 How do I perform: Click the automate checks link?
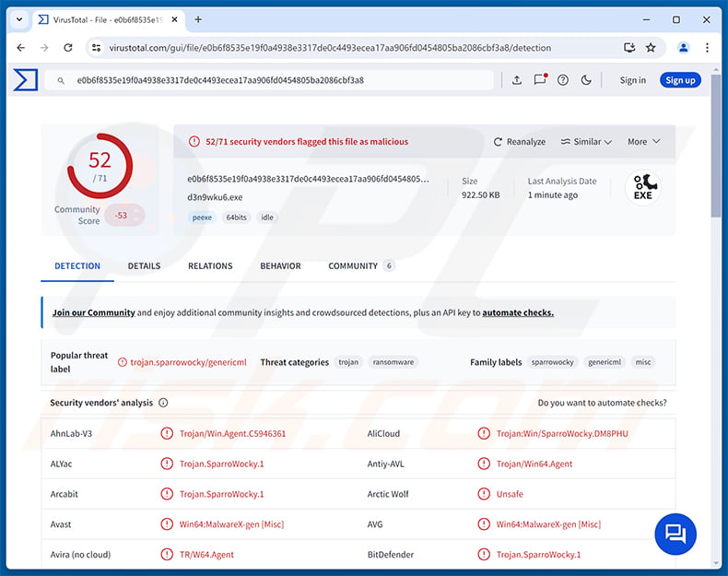tap(518, 312)
